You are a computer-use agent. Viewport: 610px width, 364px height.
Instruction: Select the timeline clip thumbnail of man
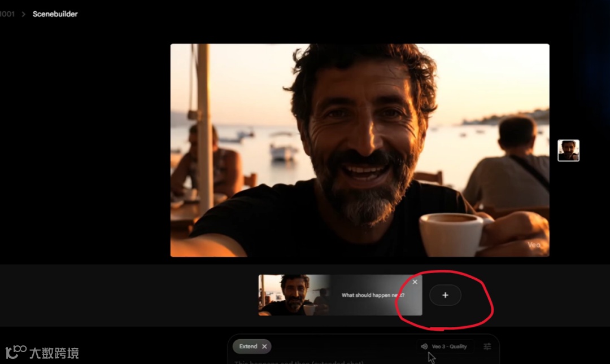coord(294,295)
